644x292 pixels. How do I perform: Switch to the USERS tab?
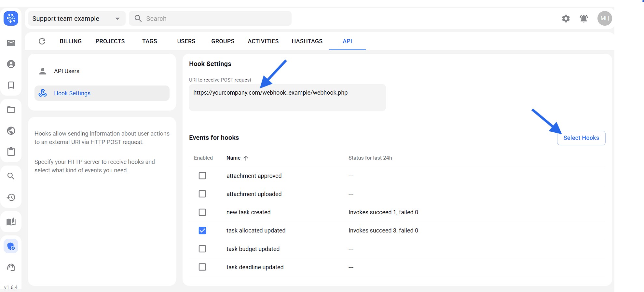(x=186, y=41)
